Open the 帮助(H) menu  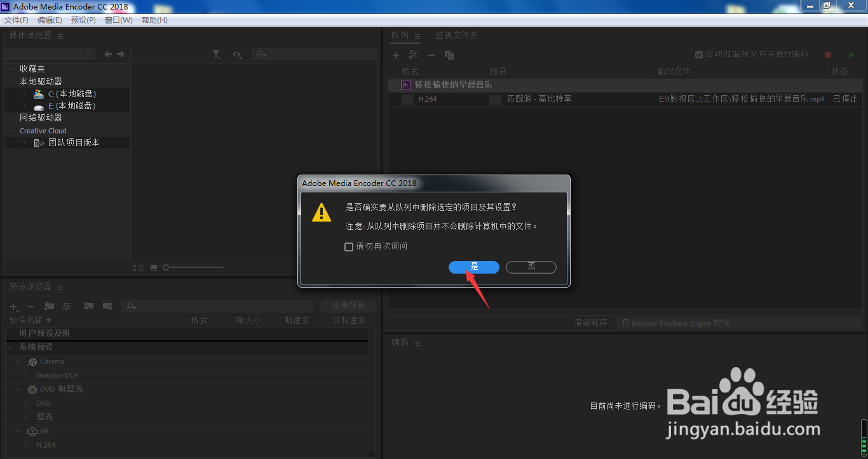tap(154, 20)
